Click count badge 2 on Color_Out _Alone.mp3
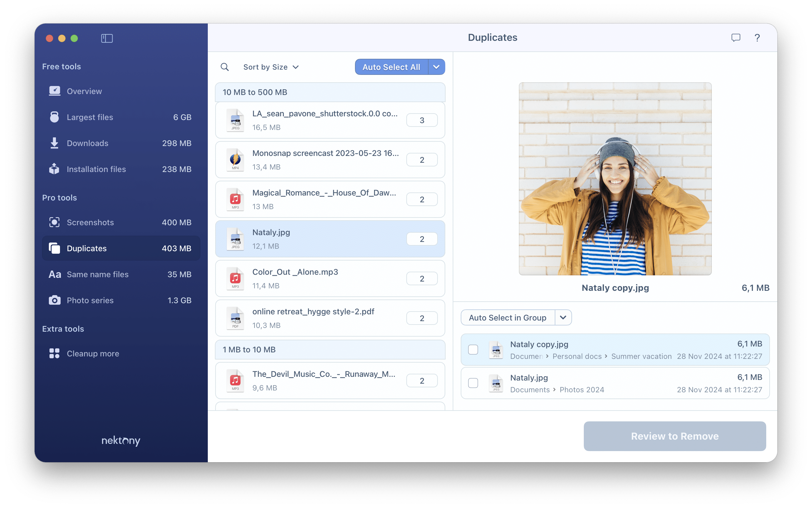 tap(422, 279)
